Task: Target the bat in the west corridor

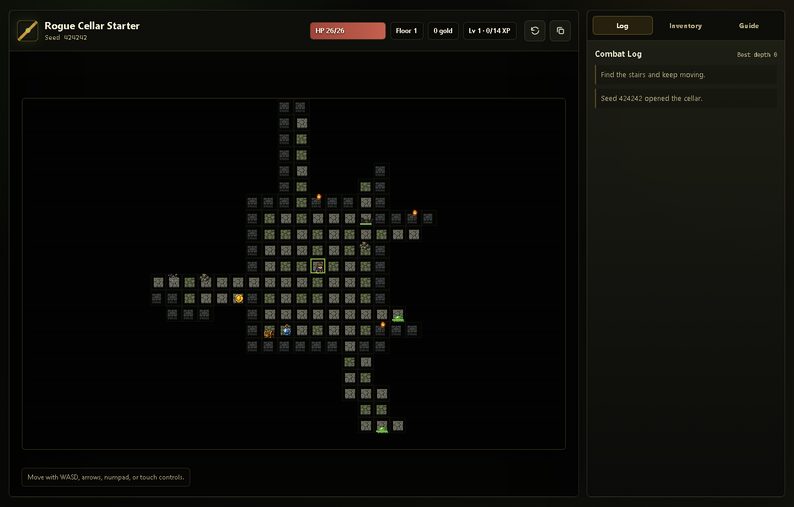Action: pos(173,278)
